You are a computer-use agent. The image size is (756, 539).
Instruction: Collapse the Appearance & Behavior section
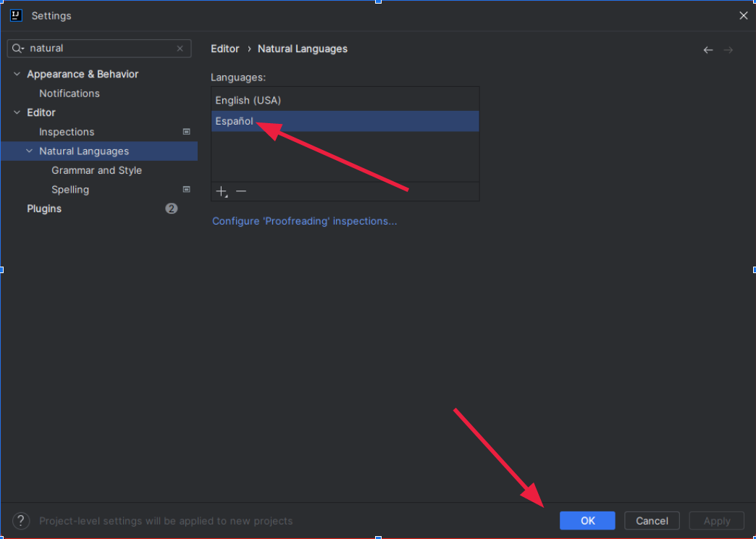[17, 74]
